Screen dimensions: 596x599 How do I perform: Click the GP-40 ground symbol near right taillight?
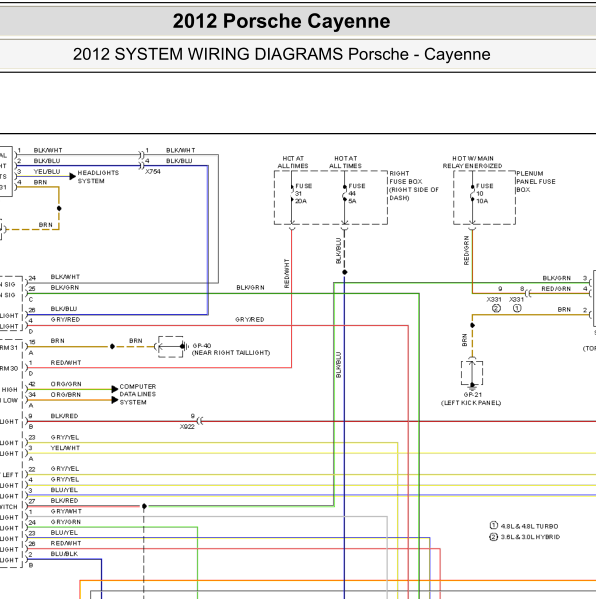(171, 346)
